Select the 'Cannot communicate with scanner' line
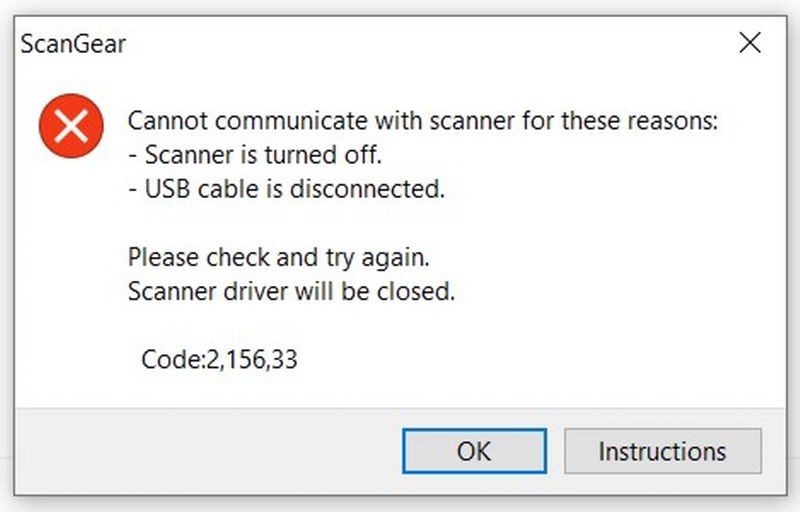The image size is (800, 512). click(x=423, y=122)
